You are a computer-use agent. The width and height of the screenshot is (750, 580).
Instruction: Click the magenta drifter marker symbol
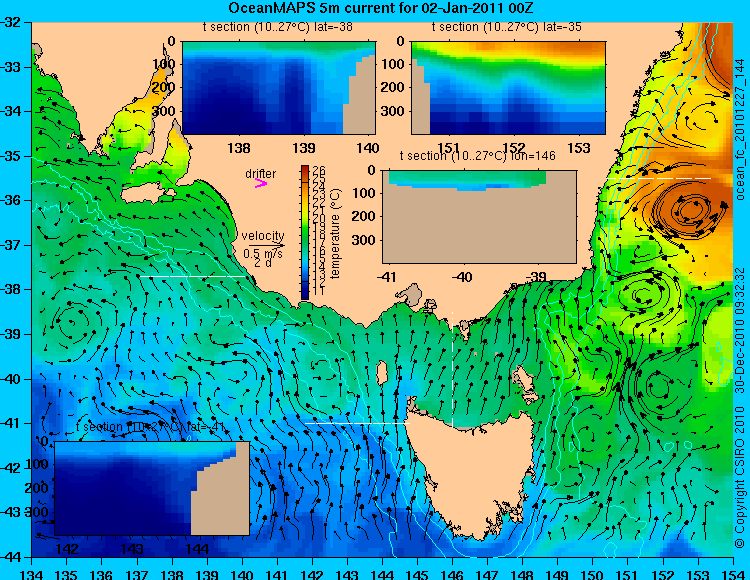(261, 184)
